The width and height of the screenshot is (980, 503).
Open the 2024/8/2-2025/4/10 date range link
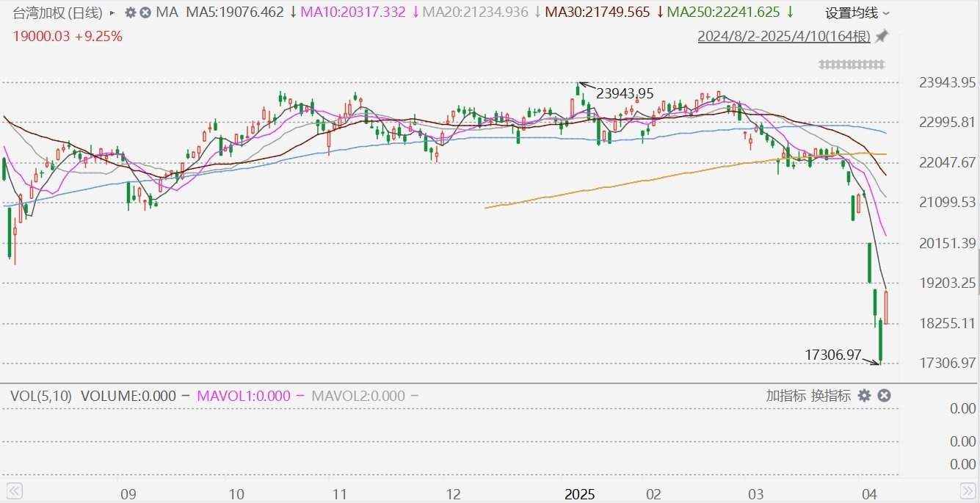click(x=783, y=36)
